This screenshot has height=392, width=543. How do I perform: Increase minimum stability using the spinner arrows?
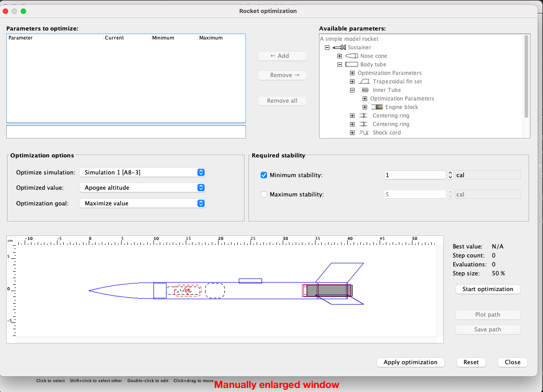coord(450,173)
